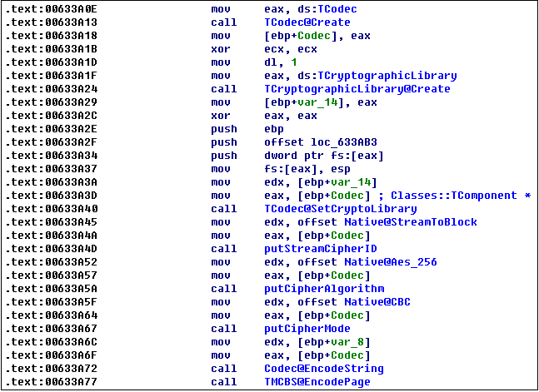This screenshot has height=392, width=539.
Task: Select the Native@StreamToBlock offset
Action: [x=411, y=222]
